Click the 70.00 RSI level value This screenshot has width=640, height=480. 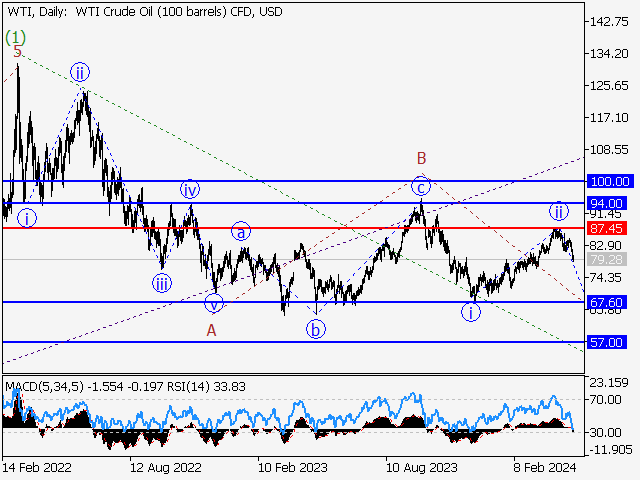point(606,400)
